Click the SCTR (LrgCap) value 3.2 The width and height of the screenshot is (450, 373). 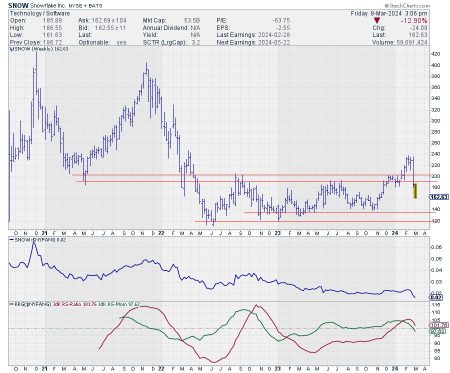(196, 43)
